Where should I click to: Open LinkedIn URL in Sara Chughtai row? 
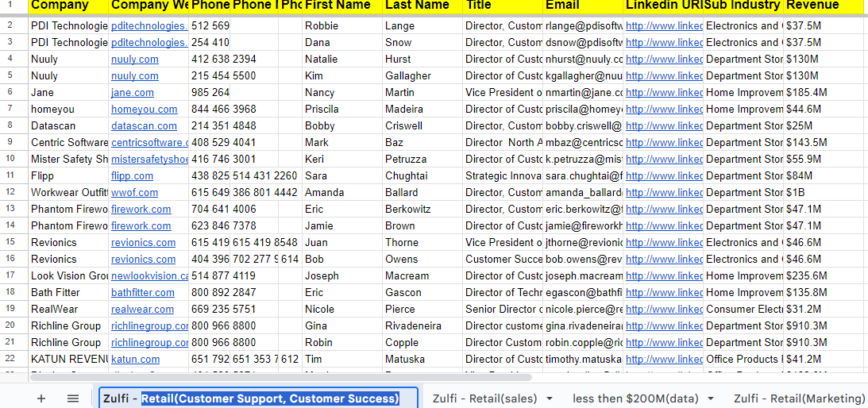[664, 175]
